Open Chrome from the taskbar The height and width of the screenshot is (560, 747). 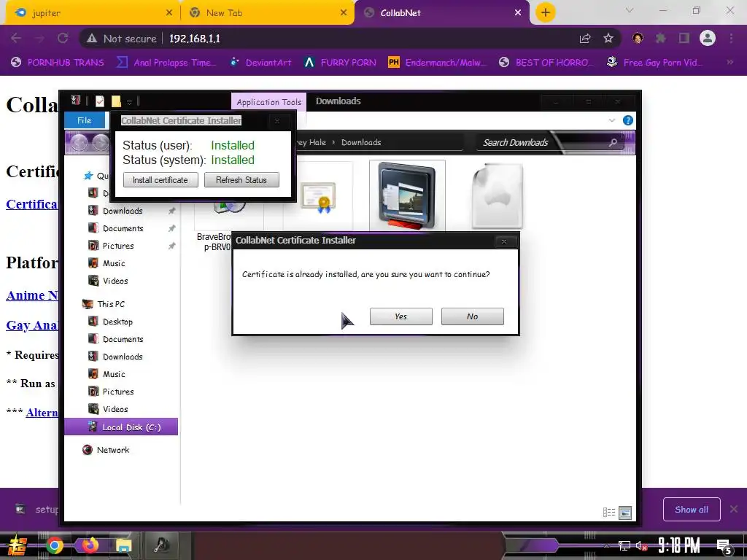(x=54, y=545)
